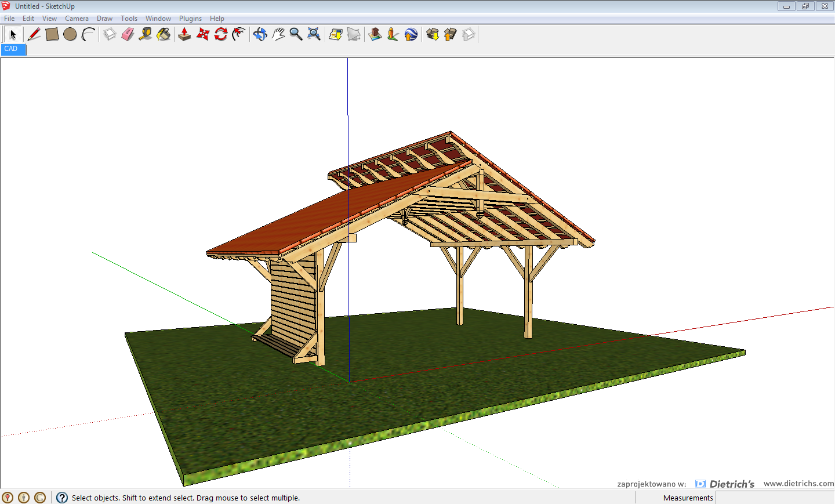Image resolution: width=835 pixels, height=504 pixels.
Task: Select the arrow Select tool
Action: [x=13, y=34]
